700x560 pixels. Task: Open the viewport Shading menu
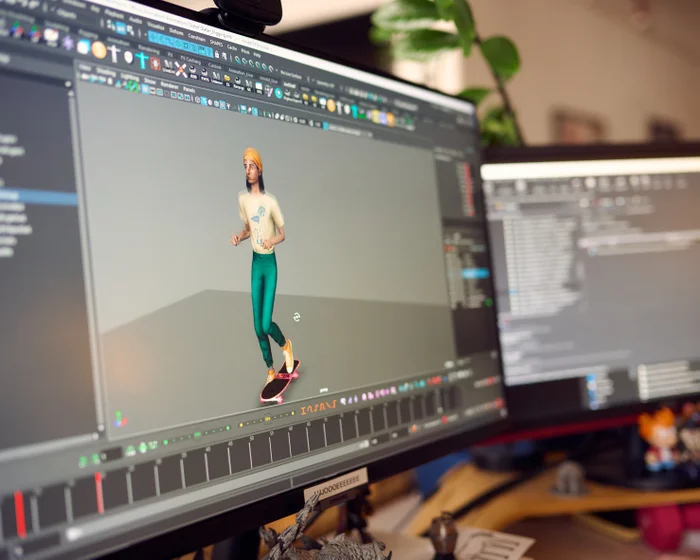[x=105, y=71]
